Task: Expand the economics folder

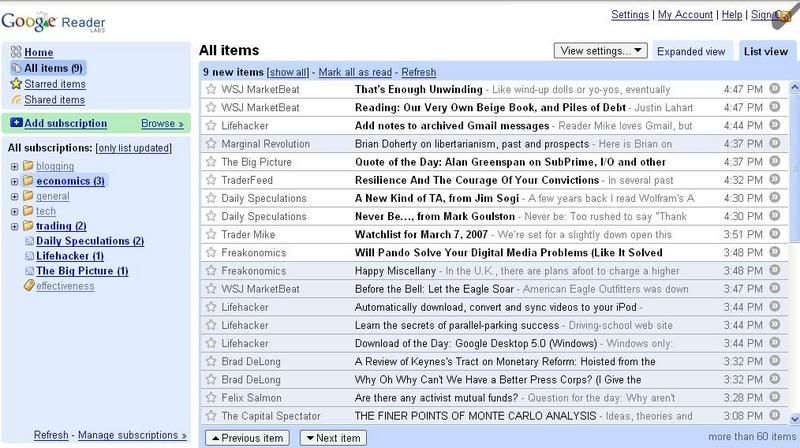Action: pos(14,181)
